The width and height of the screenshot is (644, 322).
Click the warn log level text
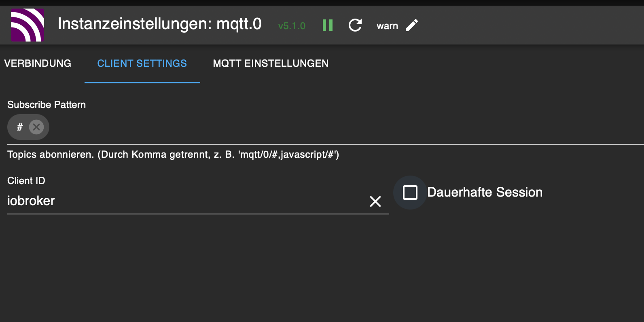pyautogui.click(x=387, y=26)
